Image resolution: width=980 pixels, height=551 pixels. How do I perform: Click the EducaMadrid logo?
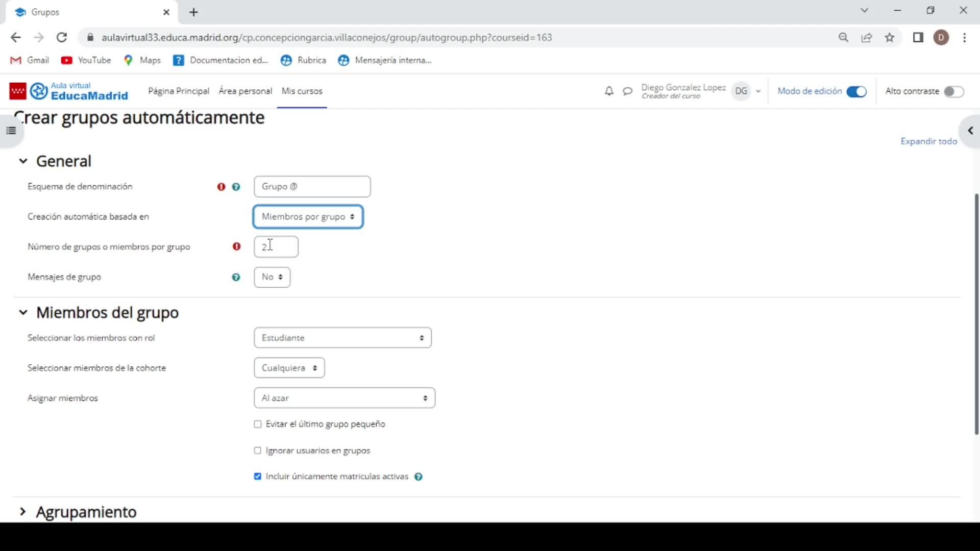[x=69, y=91]
